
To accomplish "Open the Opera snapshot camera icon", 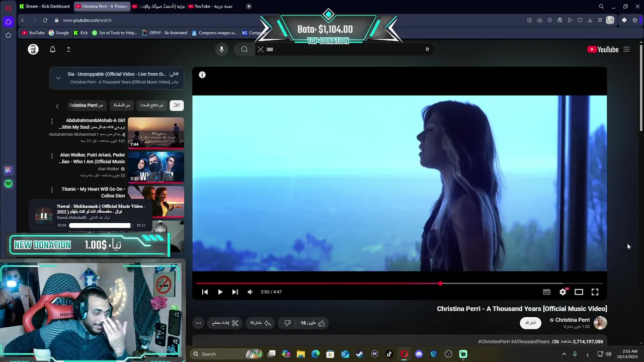I will pos(539,20).
